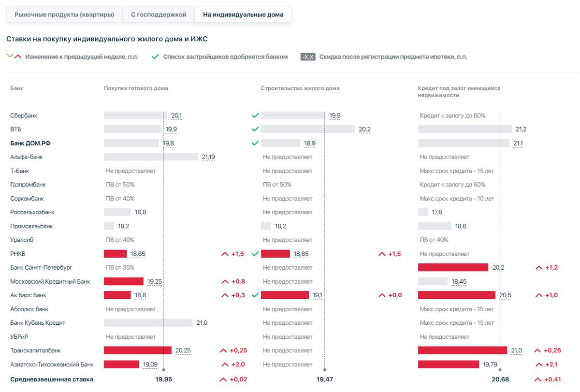The height and width of the screenshot is (392, 580).
Task: Click the red up arrow beside +1,0 for Ак Барс Банк
Action: coord(538,295)
